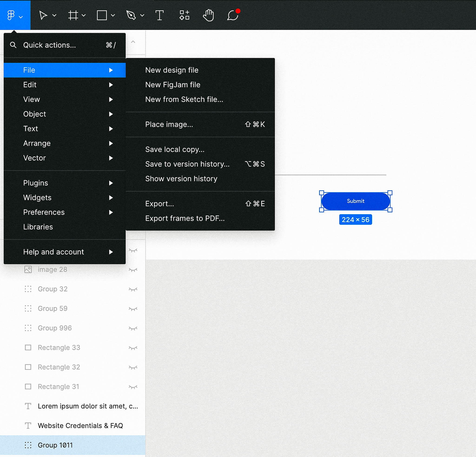The image size is (476, 457).
Task: Show the hidden Rectangle 33 layer
Action: point(133,348)
